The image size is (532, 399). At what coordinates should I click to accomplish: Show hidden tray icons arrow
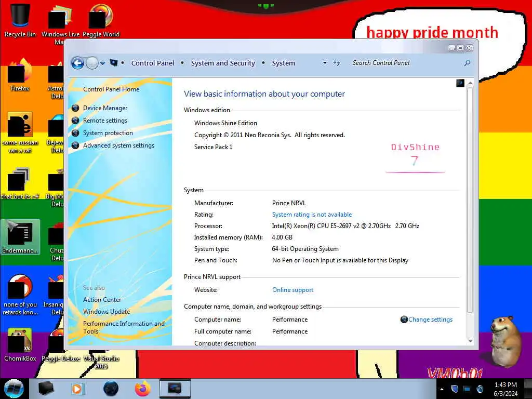click(x=442, y=389)
